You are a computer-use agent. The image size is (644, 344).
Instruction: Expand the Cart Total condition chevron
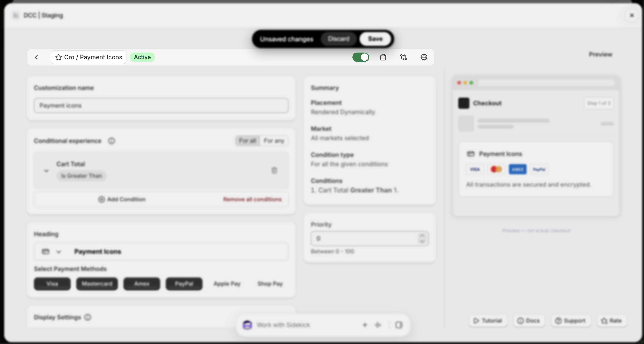tap(46, 171)
